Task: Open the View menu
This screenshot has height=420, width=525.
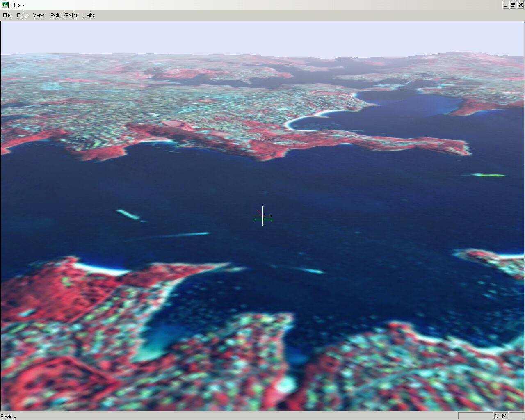Action: [39, 15]
